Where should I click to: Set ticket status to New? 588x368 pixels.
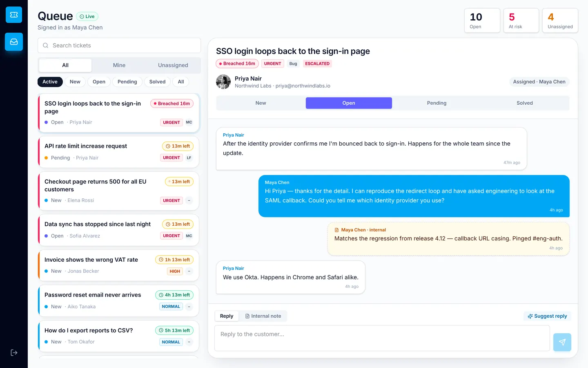coord(261,103)
